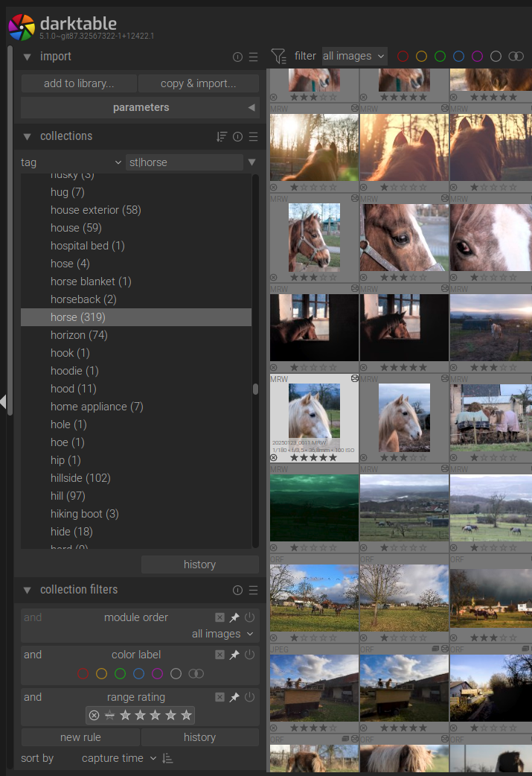532x776 pixels.
Task: Select the home appliance (7) tag
Action: click(136, 407)
